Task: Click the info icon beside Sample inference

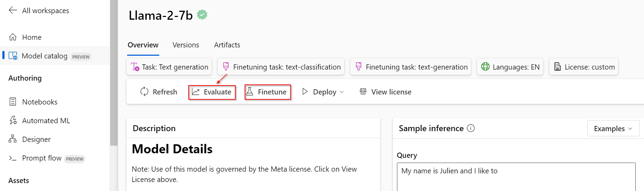Action: (x=471, y=128)
